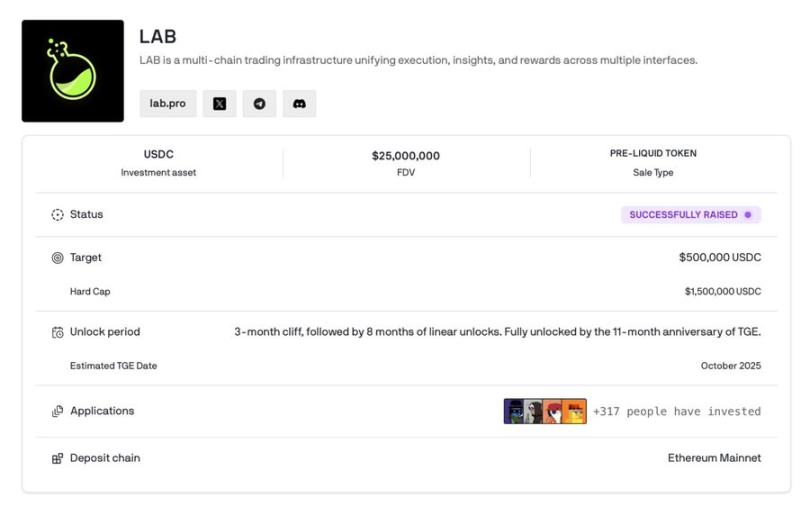Viewport: 810px width, 507px height.
Task: Click the $1,500,000 USDC hard cap value
Action: tap(722, 291)
